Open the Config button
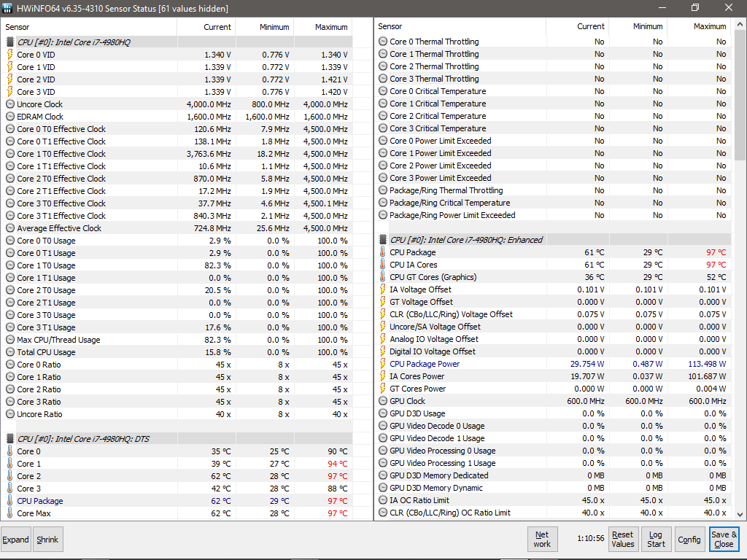 689,540
